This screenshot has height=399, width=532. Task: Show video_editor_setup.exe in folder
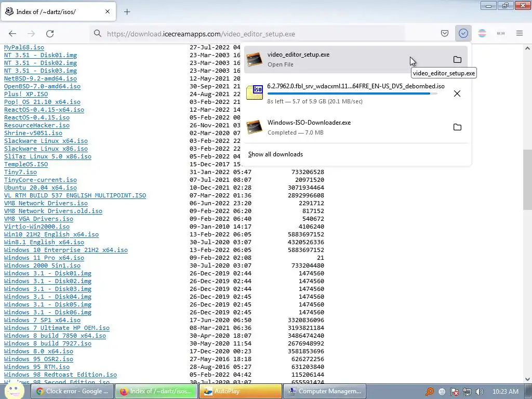[457, 60]
